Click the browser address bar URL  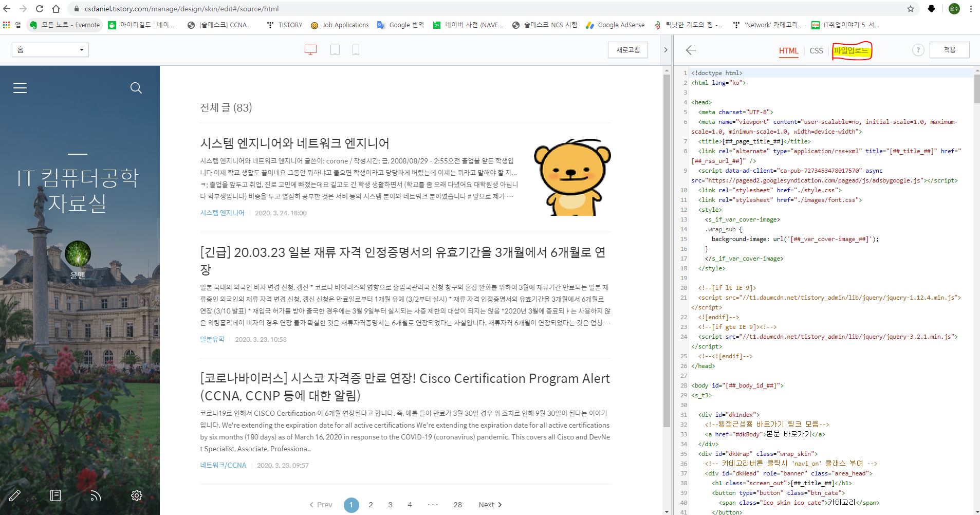tap(181, 9)
